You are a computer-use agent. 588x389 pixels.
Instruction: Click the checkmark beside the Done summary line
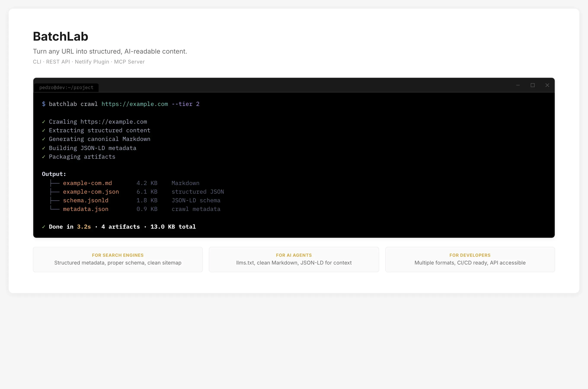tap(44, 226)
